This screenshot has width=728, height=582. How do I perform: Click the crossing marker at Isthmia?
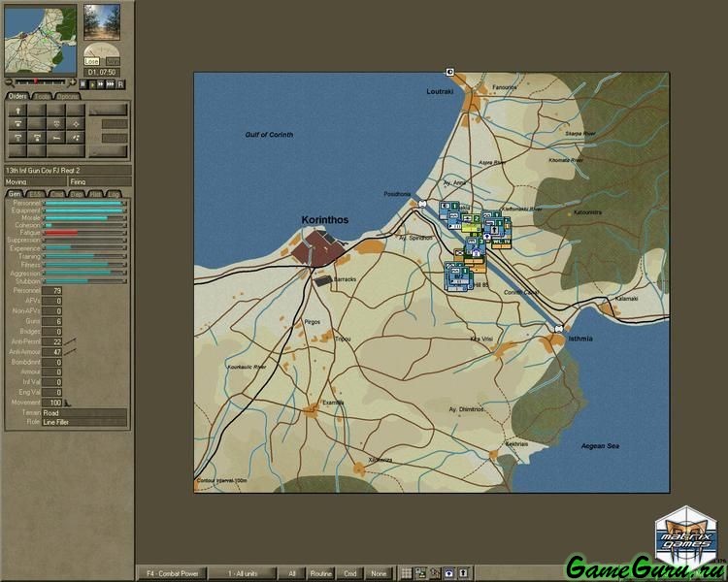coord(559,328)
